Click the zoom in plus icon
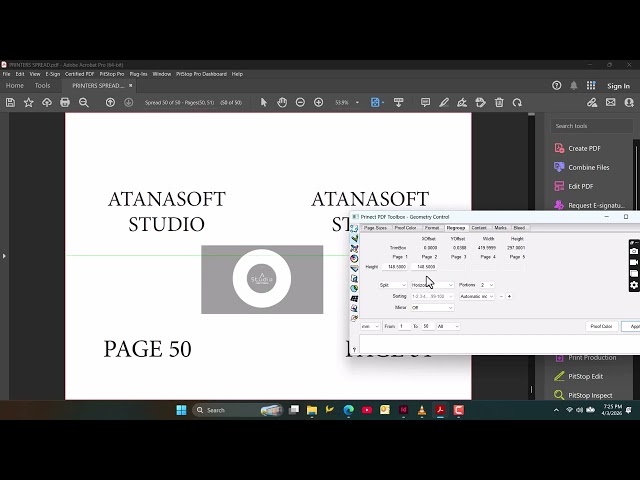Image resolution: width=640 pixels, height=480 pixels. [x=319, y=102]
